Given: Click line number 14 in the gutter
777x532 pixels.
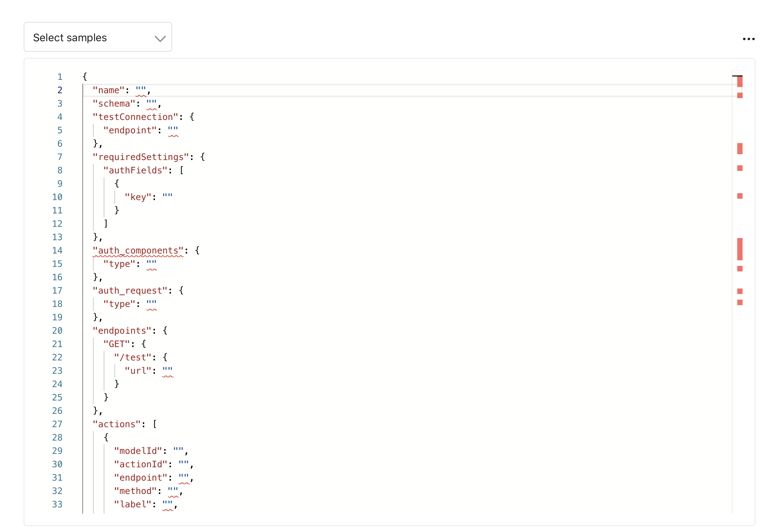Looking at the screenshot, I should point(57,250).
